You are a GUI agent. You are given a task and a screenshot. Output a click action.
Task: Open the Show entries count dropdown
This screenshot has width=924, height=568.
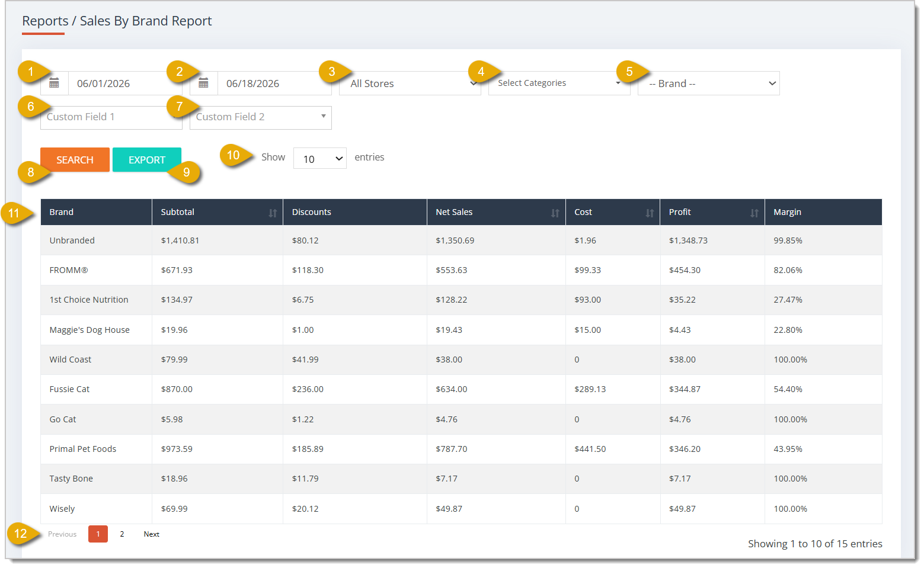[x=320, y=158]
